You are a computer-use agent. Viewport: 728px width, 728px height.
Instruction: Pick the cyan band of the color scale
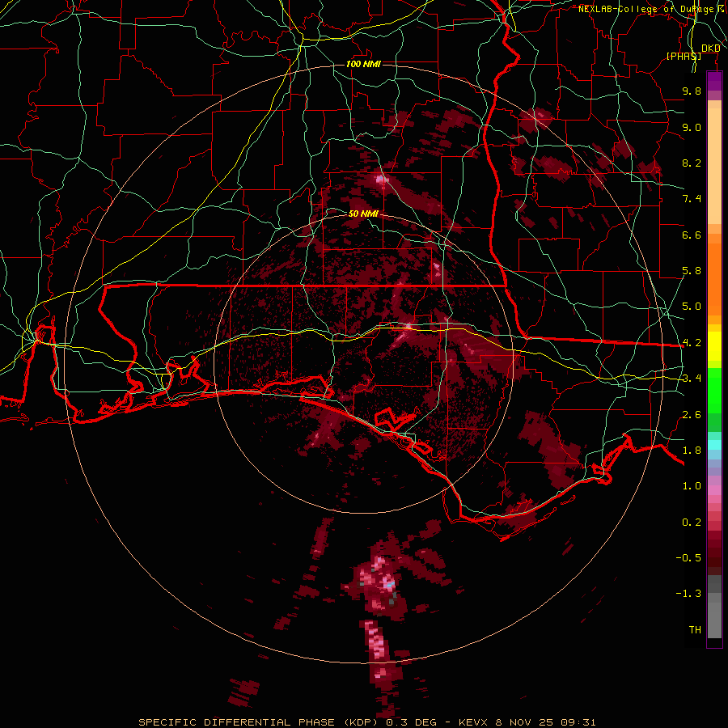pos(714,445)
